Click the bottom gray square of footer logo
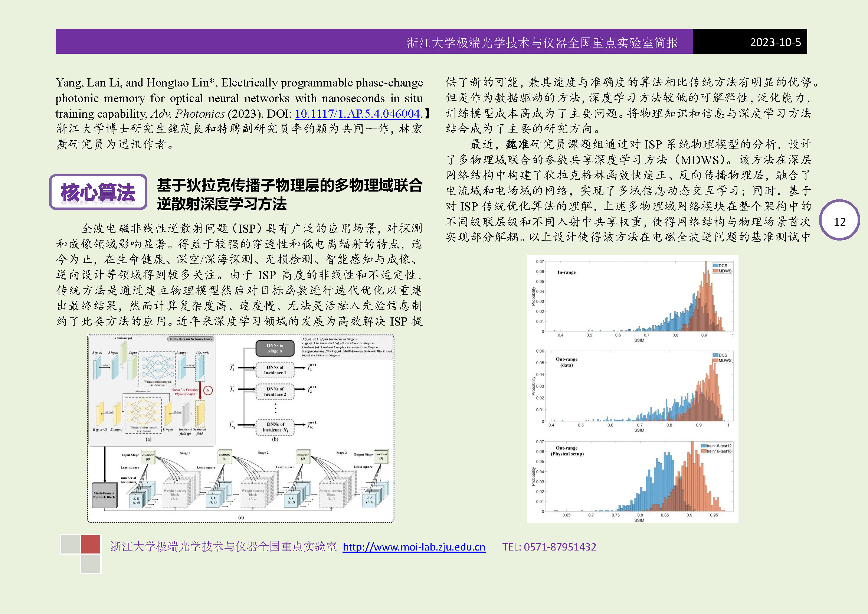The width and height of the screenshot is (868, 614). pyautogui.click(x=91, y=564)
